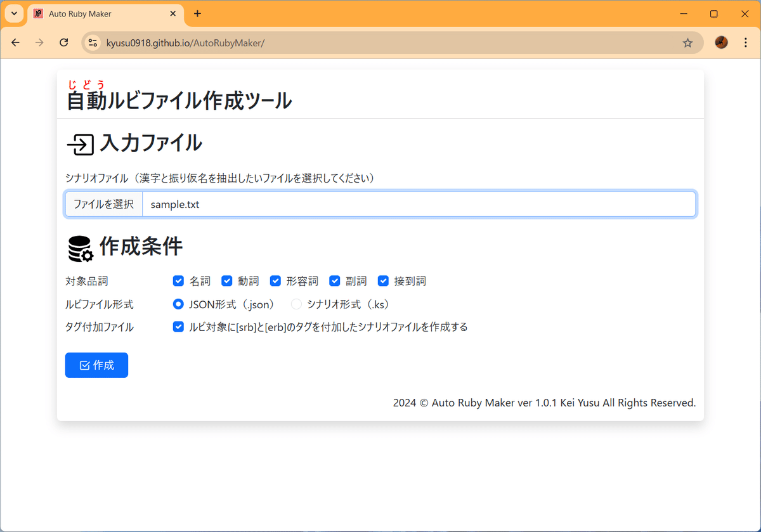
Task: Click the copyright footer text
Action: coord(544,403)
